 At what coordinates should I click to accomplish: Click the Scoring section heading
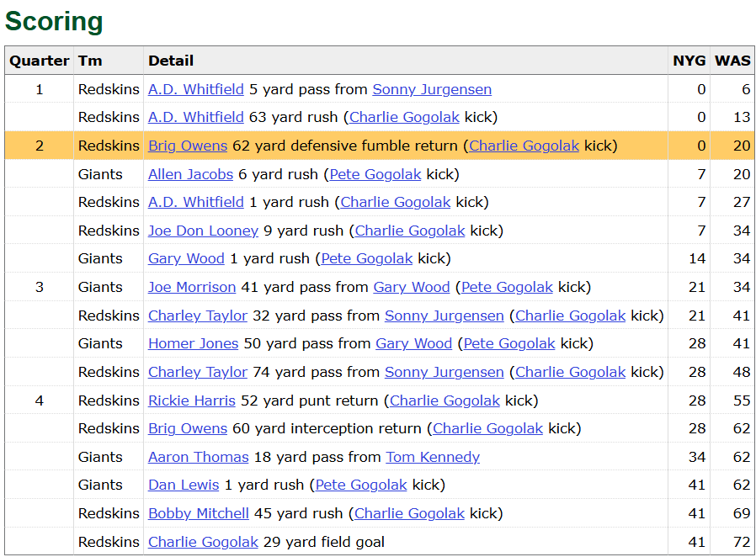point(54,21)
